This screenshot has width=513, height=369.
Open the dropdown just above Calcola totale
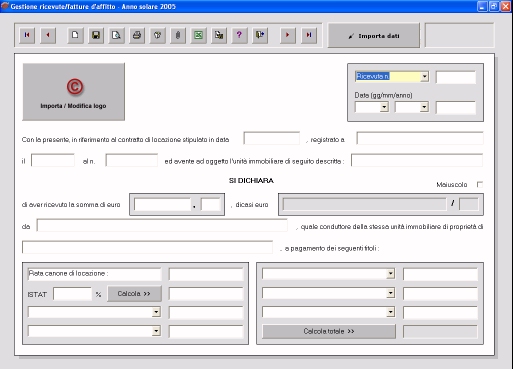[391, 312]
